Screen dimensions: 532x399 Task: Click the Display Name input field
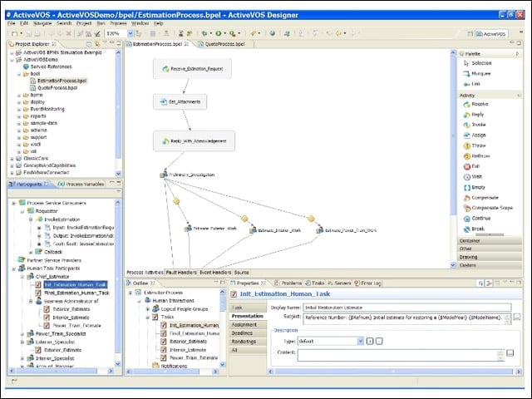(406, 308)
